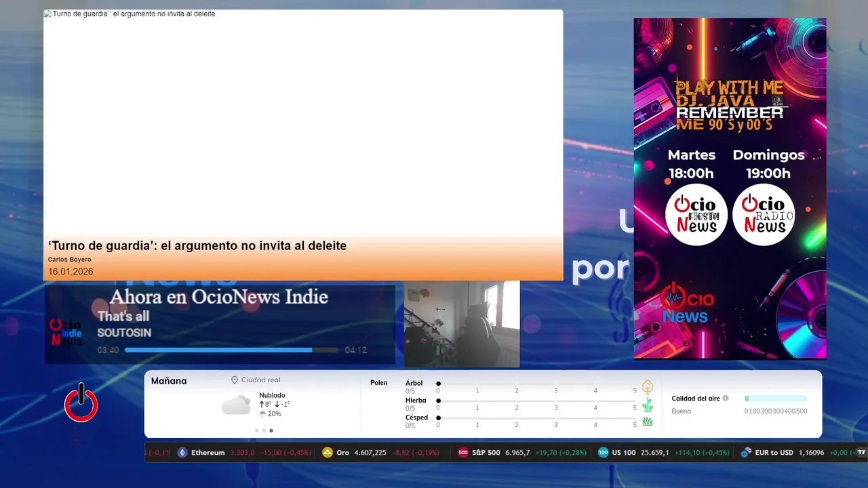Click author name Carlos Boyero
Viewport: 868px width, 488px height.
tap(69, 260)
